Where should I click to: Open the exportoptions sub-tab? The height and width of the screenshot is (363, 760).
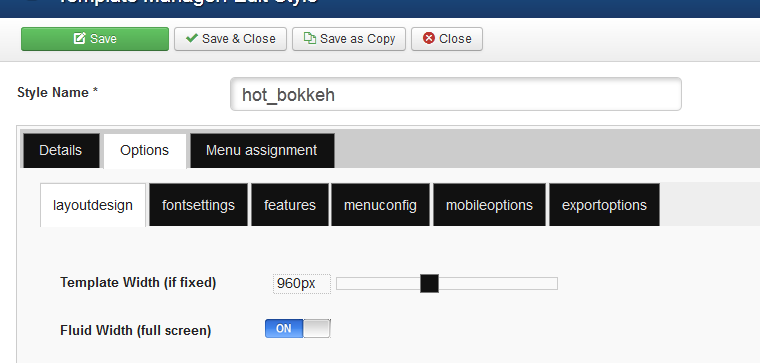604,205
